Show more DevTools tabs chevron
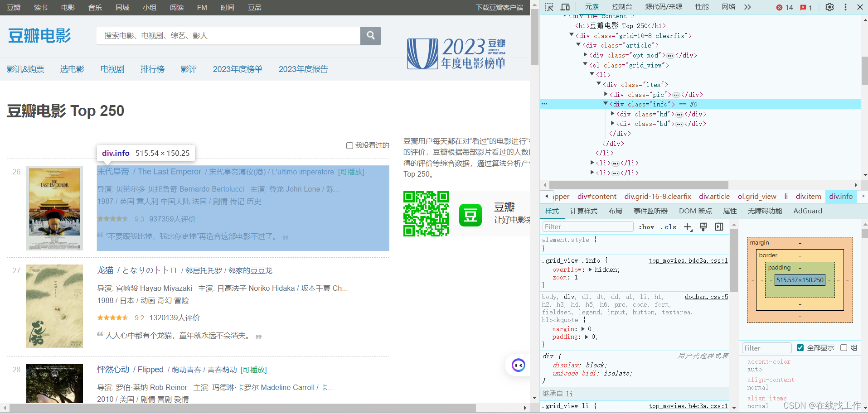This screenshot has width=868, height=414. [x=747, y=7]
